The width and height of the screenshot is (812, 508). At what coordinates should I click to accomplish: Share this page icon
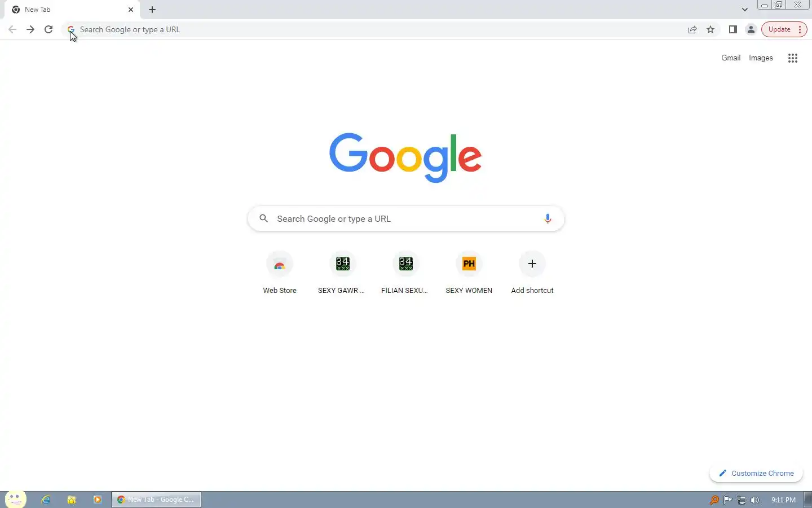tap(692, 29)
